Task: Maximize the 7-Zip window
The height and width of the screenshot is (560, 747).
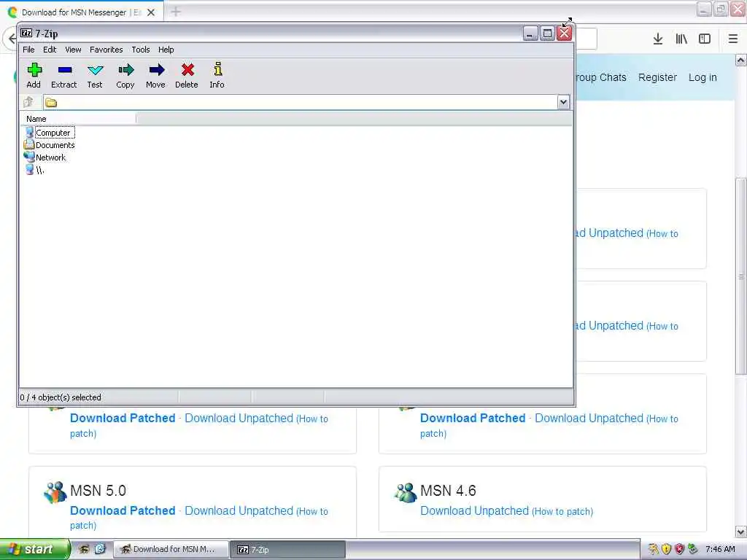Action: pyautogui.click(x=547, y=34)
